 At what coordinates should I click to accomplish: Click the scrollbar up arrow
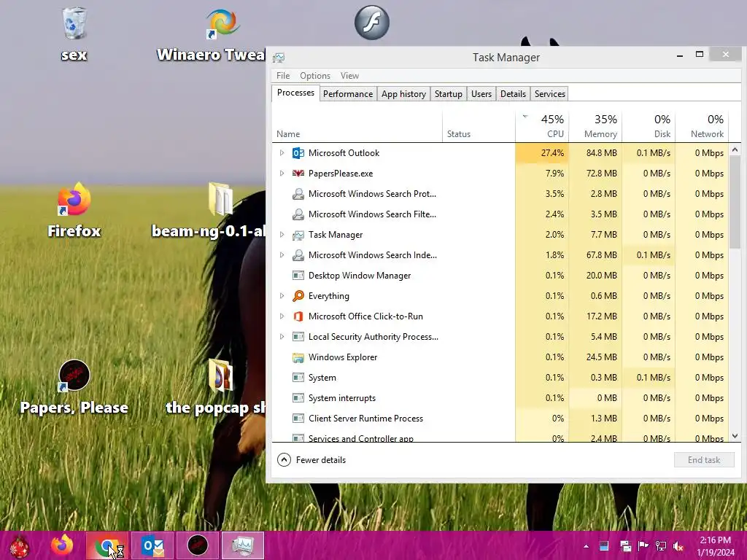pos(735,149)
